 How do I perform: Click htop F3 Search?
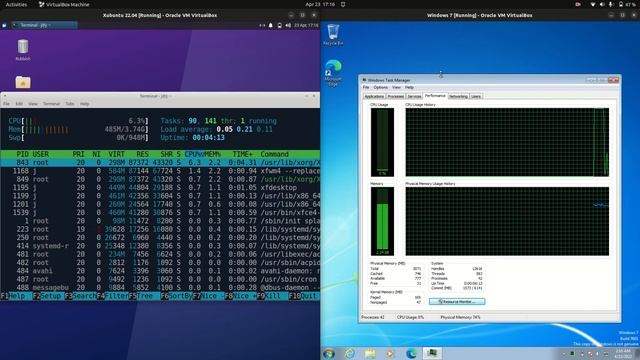(x=80, y=296)
